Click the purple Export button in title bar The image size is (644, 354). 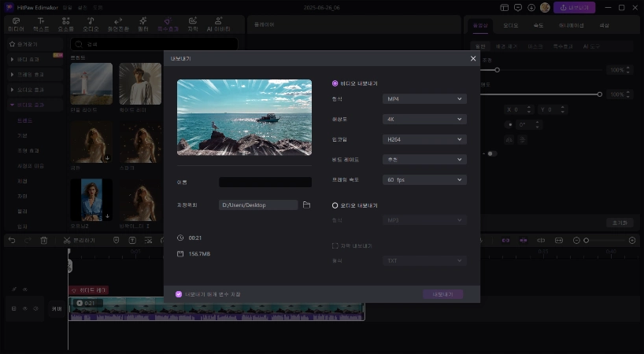(x=574, y=7)
